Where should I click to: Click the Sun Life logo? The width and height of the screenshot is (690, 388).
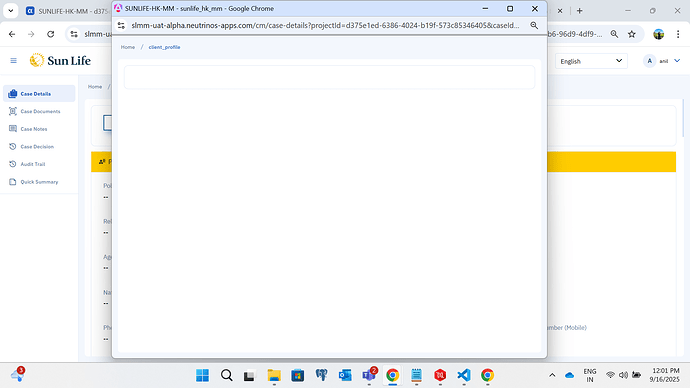pyautogui.click(x=60, y=60)
